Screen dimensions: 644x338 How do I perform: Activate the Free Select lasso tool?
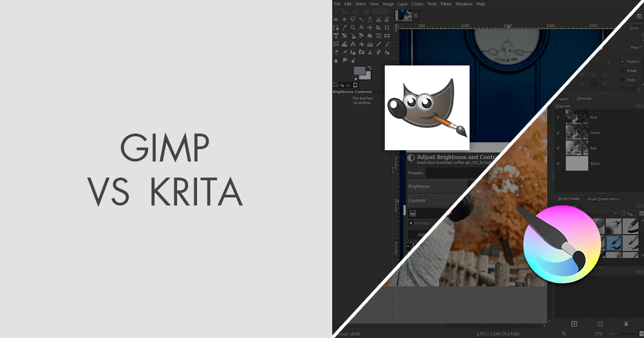pyautogui.click(x=353, y=19)
